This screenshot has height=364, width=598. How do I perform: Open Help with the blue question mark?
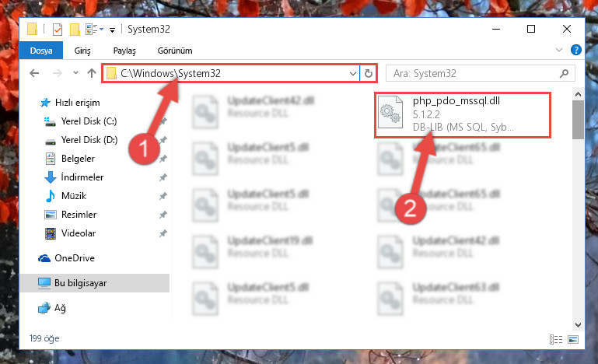576,50
